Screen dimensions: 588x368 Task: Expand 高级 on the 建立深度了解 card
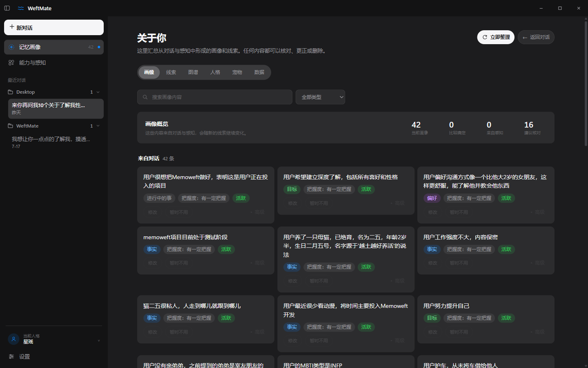(398, 203)
